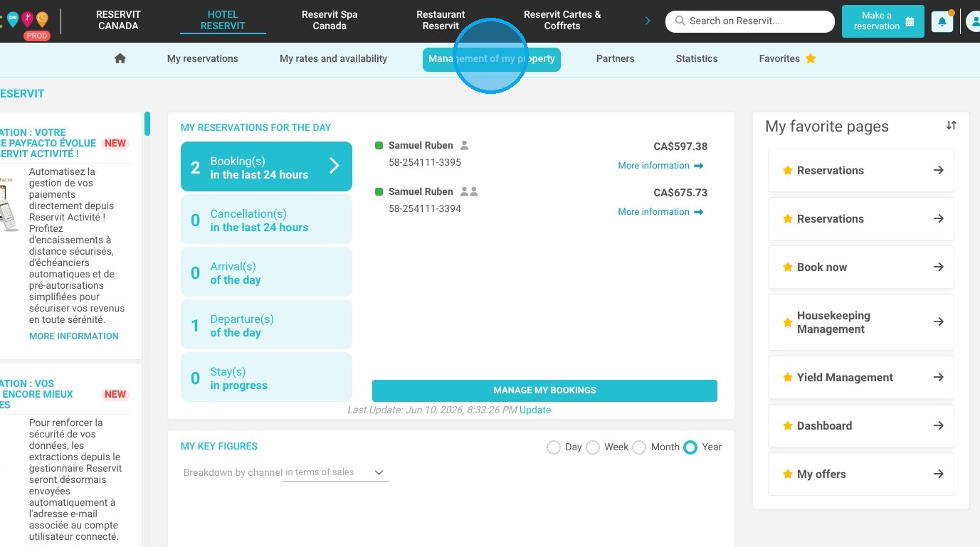Select Arrival(s) of the day tile
Viewport: 980px width, 547px height.
(x=266, y=272)
